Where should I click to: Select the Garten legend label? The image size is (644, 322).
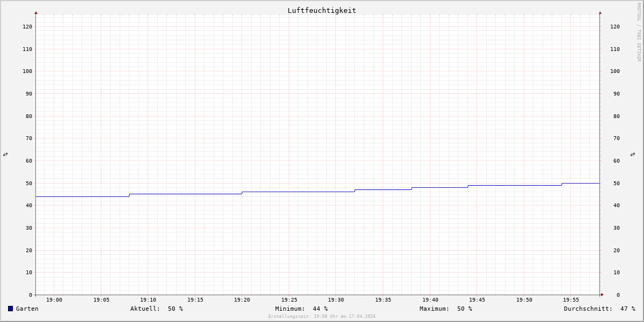click(27, 309)
